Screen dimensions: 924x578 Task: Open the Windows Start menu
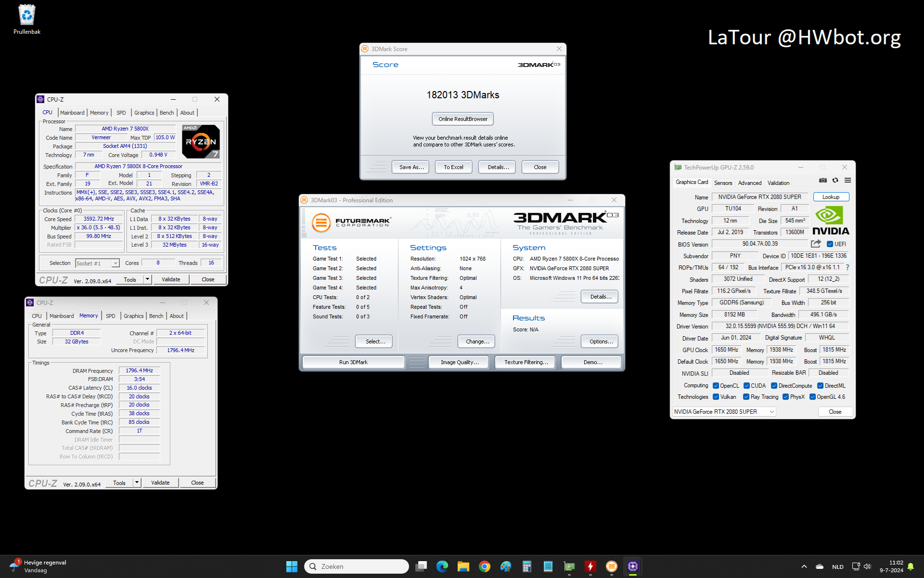pyautogui.click(x=292, y=566)
